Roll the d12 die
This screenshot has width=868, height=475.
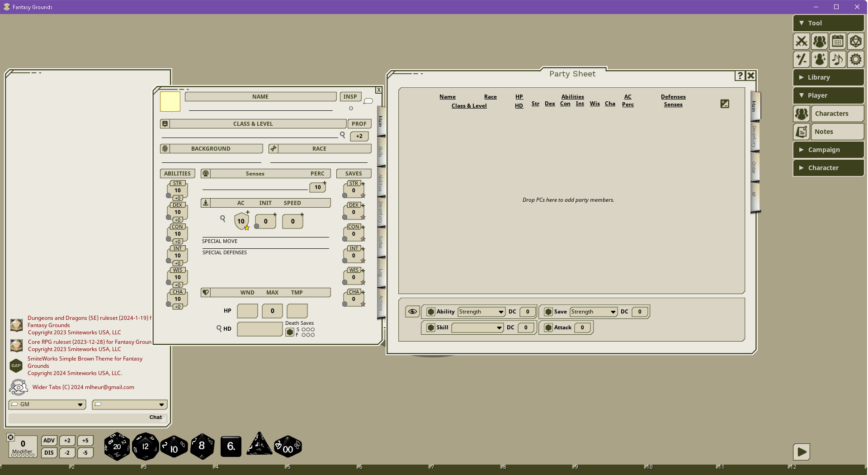coord(145,446)
